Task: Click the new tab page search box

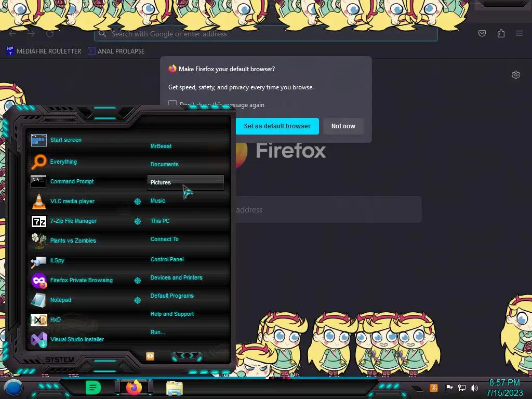Action: coord(328,210)
